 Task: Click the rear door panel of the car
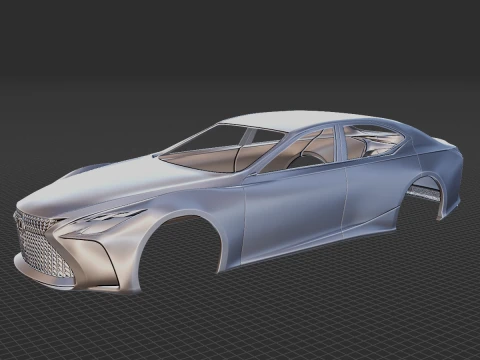point(380,197)
